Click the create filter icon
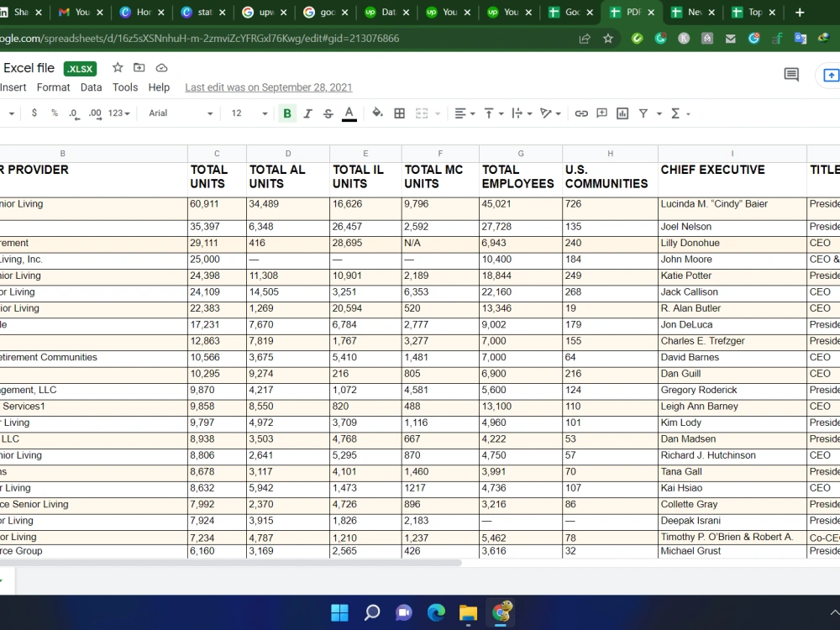Image resolution: width=840 pixels, height=630 pixels. [x=643, y=113]
